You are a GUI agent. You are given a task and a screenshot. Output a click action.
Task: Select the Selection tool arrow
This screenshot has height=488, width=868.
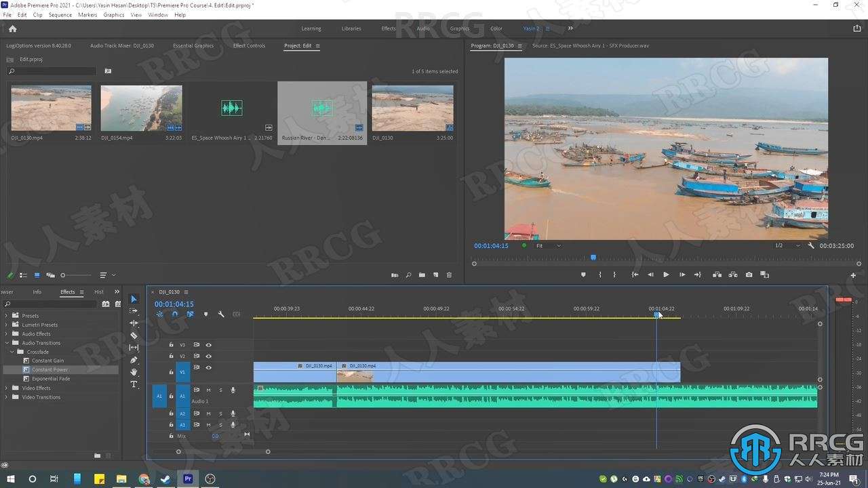134,299
